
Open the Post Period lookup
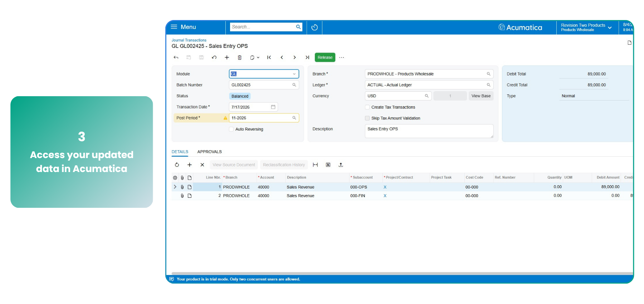click(x=294, y=118)
